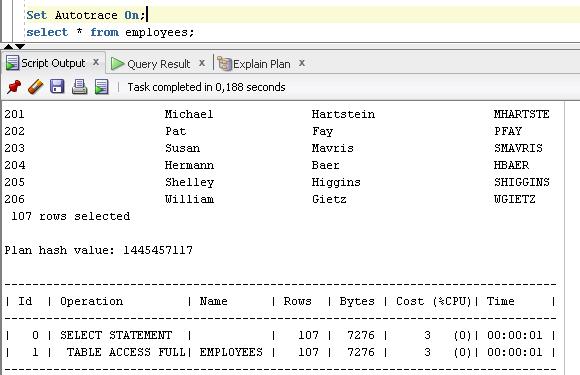This screenshot has height=375, width=580.
Task: Open the Query Result tab
Action: click(x=158, y=64)
